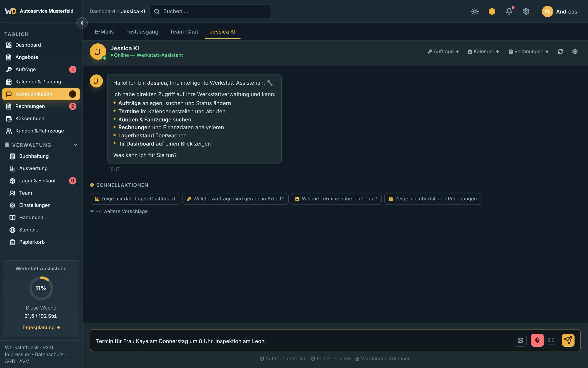Click 'Zeige mir das Tages-Dashboard' quick action
The image size is (588, 368).
(135, 199)
